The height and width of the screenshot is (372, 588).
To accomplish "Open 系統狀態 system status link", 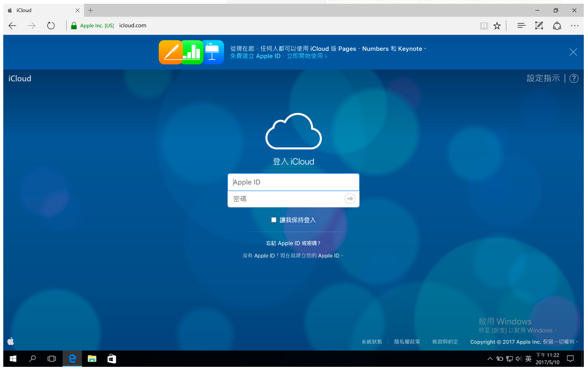I will click(372, 342).
